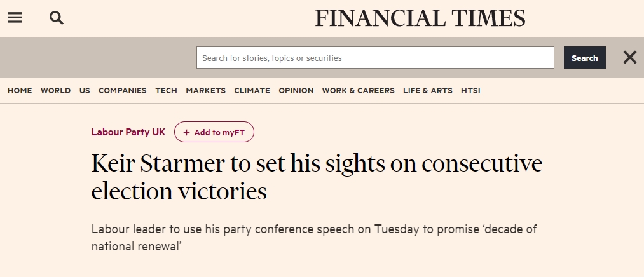Screen dimensions: 644x277
Task: Navigate to COMPANIES
Action: (122, 91)
